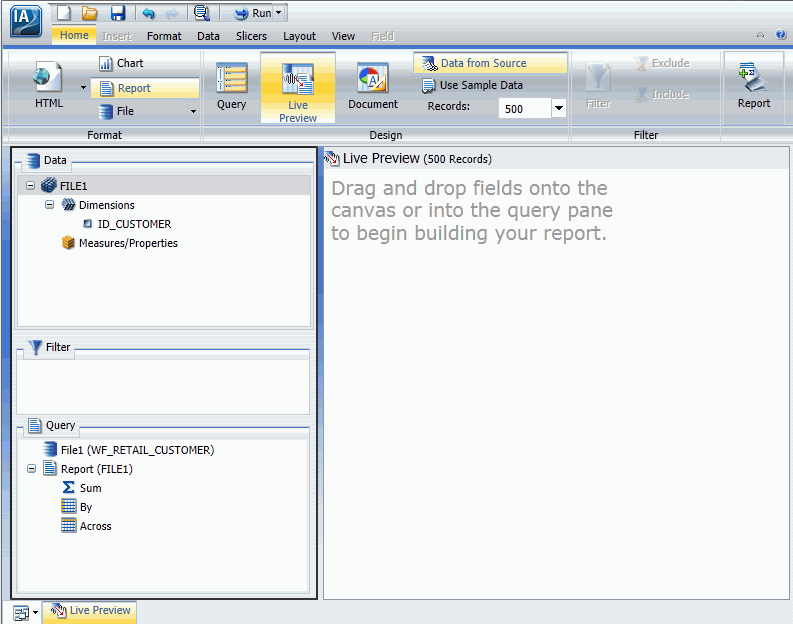Click the Include filter button
Screen dimensions: 793x624
662,95
